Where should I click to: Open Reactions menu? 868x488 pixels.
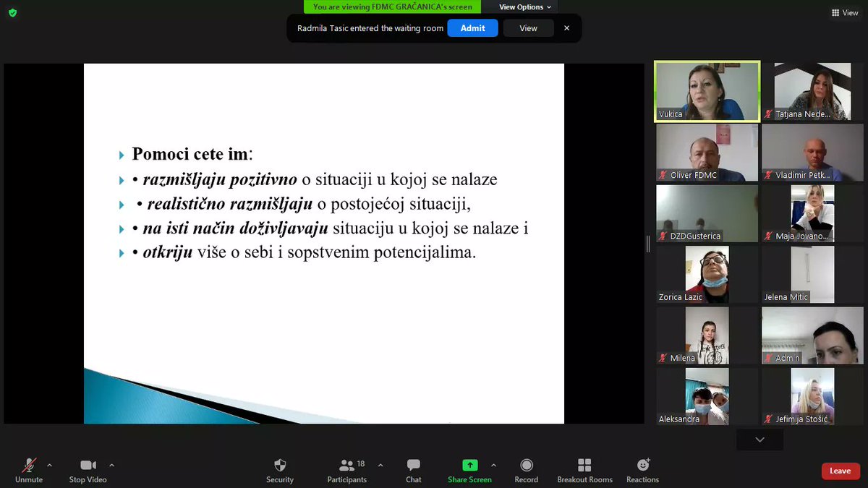643,470
